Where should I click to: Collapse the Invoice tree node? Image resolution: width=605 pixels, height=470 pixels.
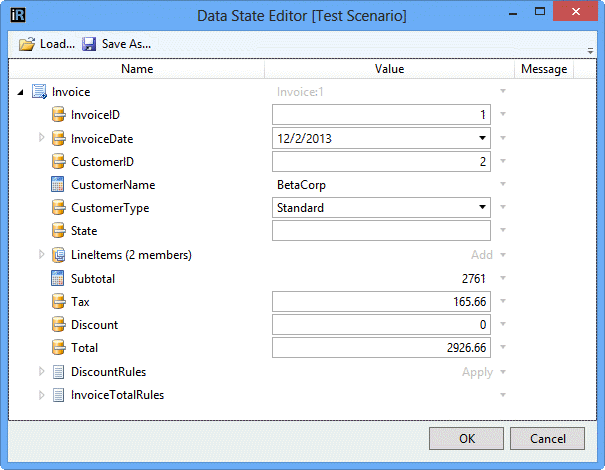21,92
